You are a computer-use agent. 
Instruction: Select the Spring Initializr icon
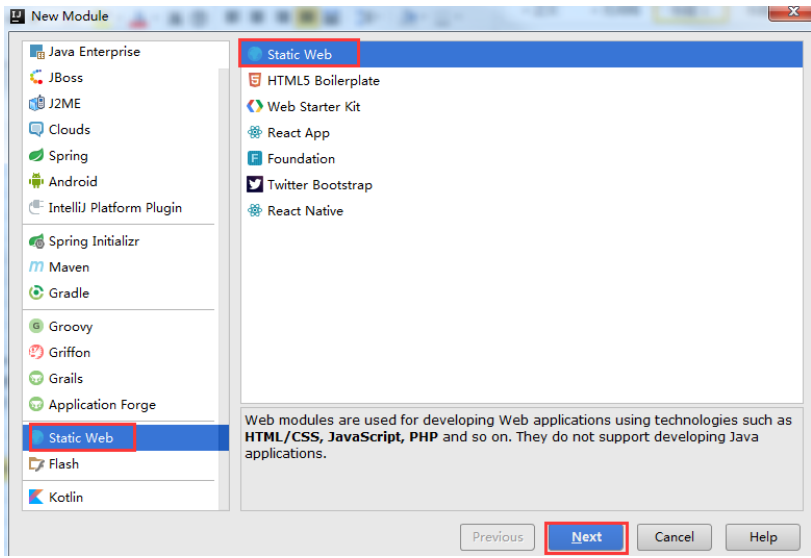36,241
